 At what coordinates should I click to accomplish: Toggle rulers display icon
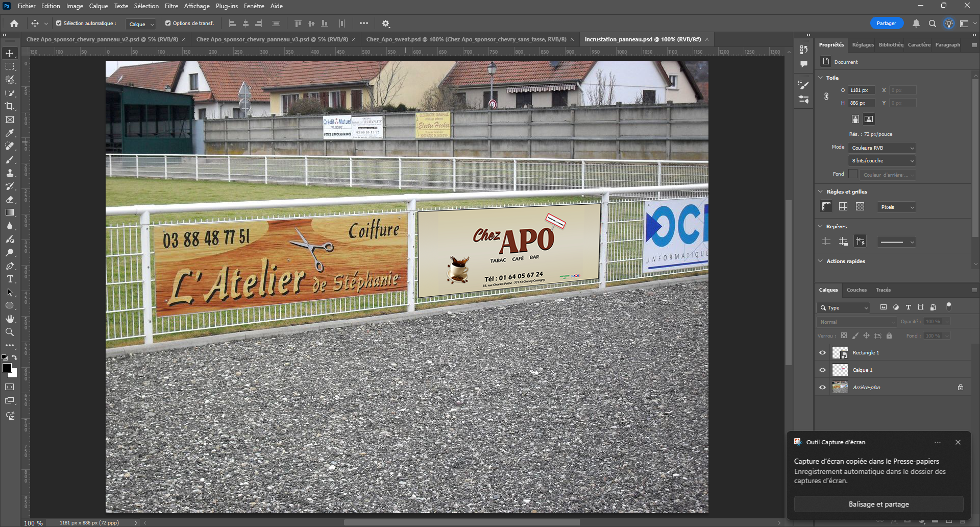[x=826, y=206]
